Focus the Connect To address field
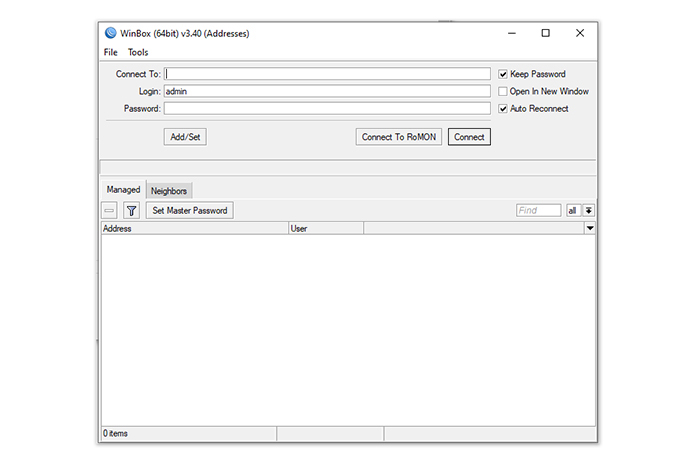 327,74
